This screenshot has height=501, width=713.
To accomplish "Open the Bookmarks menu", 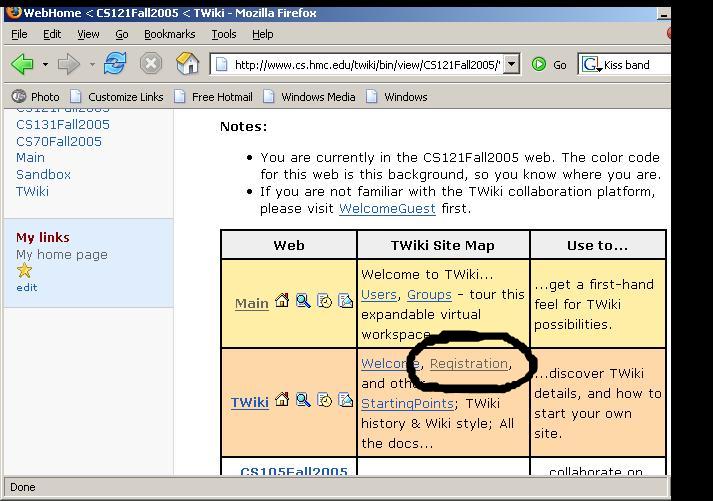I will (170, 34).
